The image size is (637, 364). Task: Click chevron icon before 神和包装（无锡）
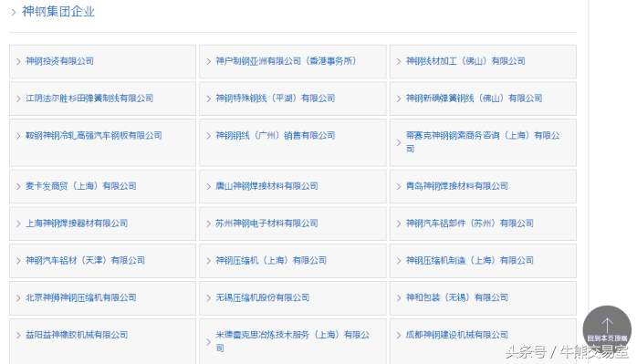(x=399, y=298)
